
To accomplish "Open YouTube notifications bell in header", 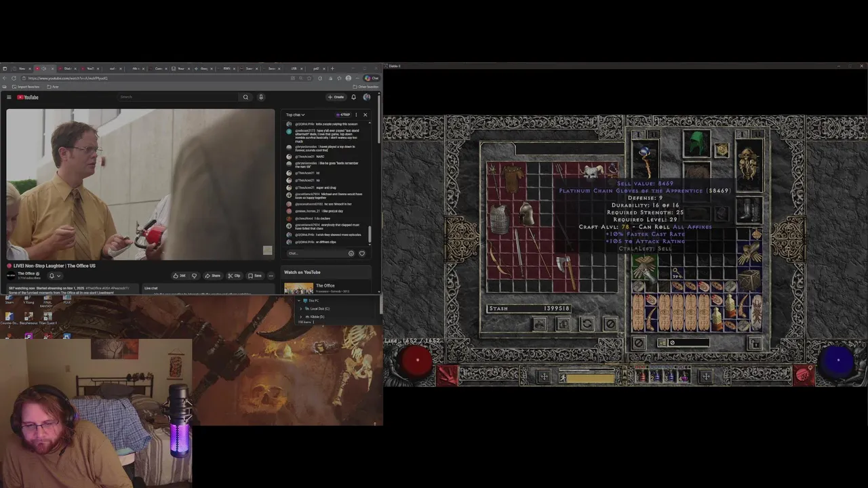I will click(353, 97).
